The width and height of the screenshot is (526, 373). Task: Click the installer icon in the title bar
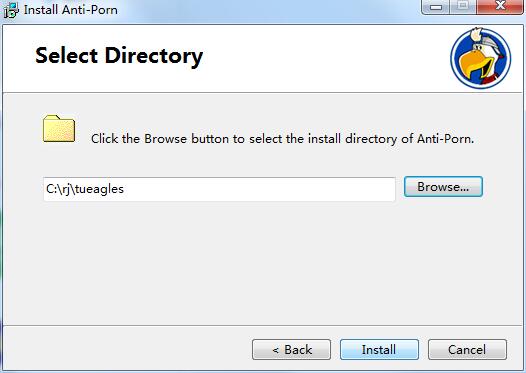click(11, 9)
